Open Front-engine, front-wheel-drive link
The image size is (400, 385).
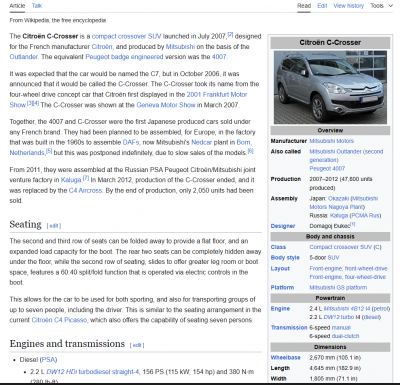[x=348, y=269]
